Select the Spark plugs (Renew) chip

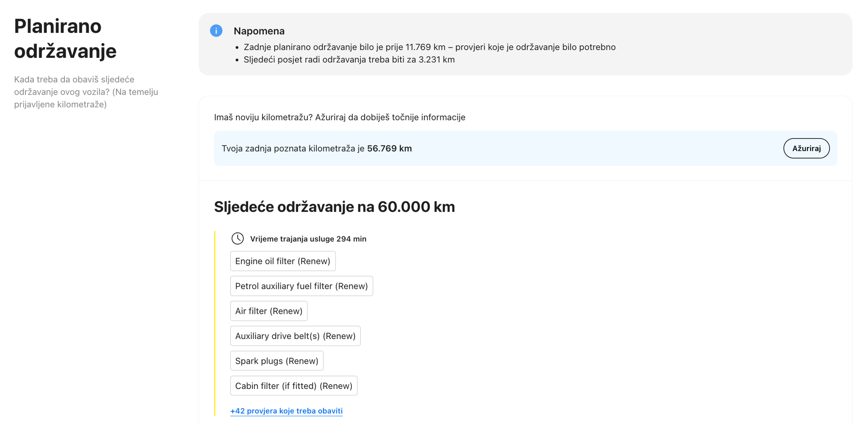[x=276, y=361]
